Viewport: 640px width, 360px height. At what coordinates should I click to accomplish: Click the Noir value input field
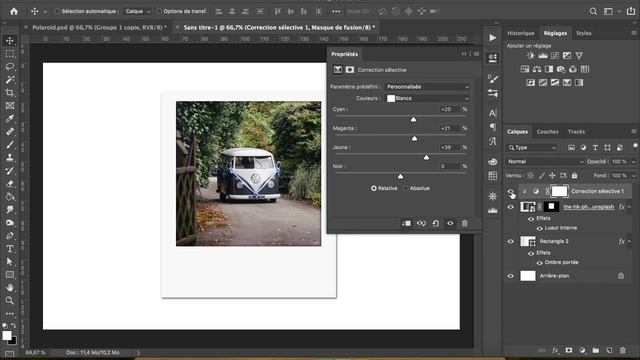coord(449,166)
